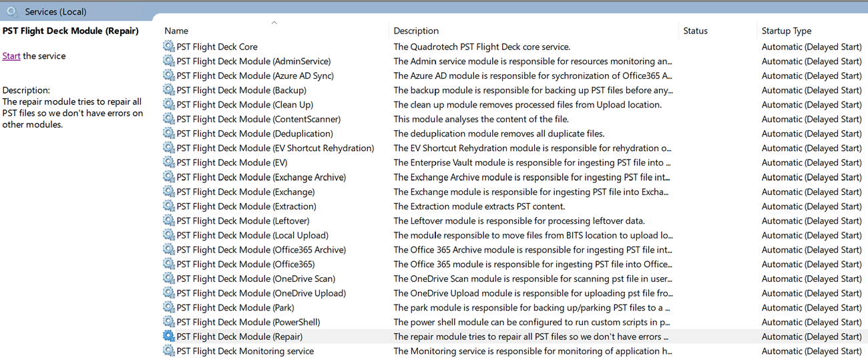868x358 pixels.
Task: Select PST Flight Deck Module (Office365 Archive) name
Action: [262, 250]
